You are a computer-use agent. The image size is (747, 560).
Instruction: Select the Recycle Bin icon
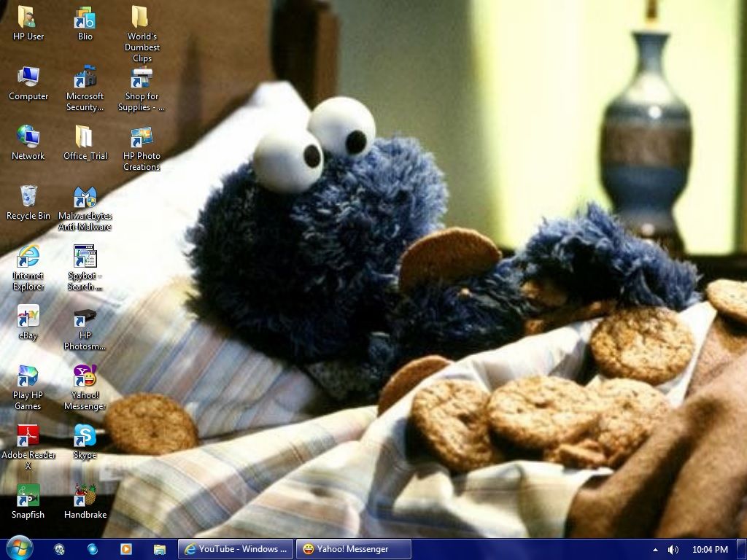point(28,203)
